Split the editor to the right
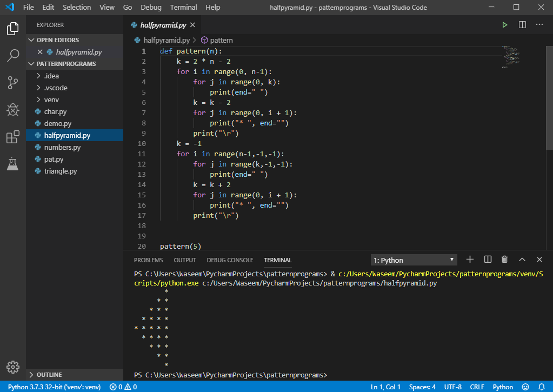The image size is (553, 392). coord(522,25)
